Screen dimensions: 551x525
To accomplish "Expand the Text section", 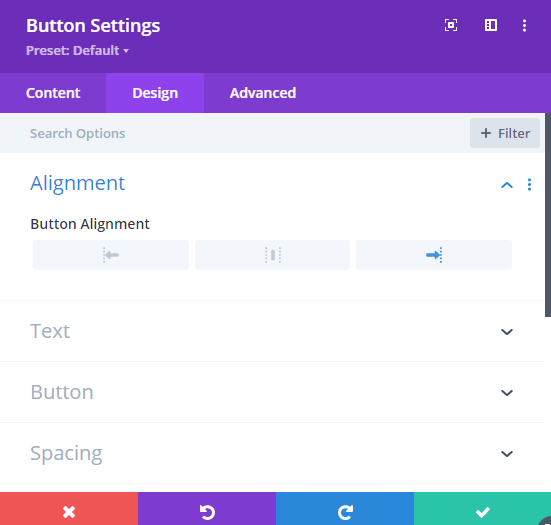I will pos(272,331).
